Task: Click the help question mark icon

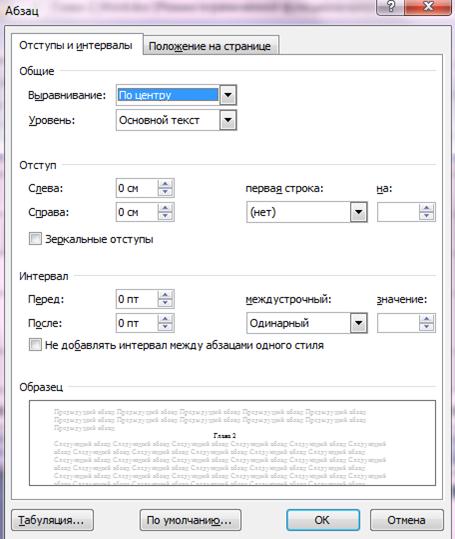Action: tap(391, 7)
